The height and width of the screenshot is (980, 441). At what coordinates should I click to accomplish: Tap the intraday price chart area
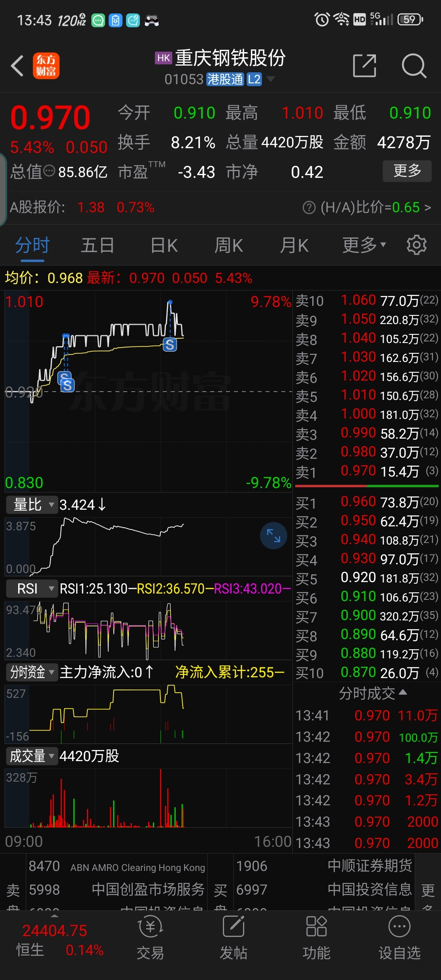point(149,391)
